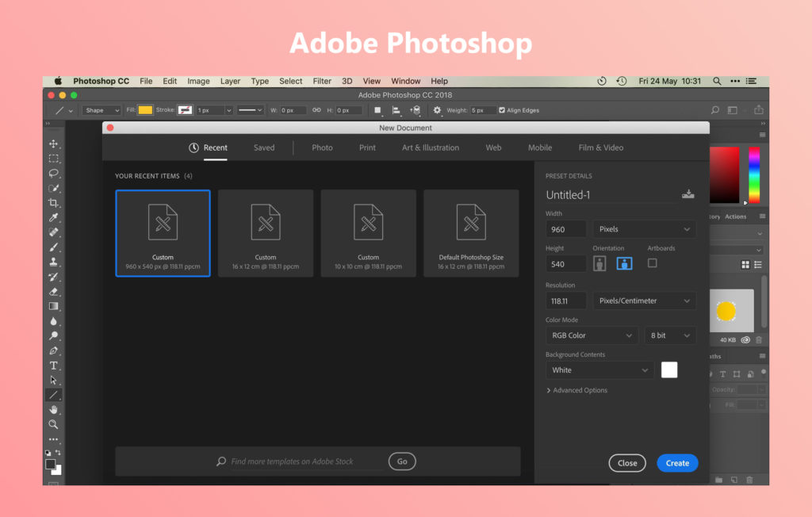The height and width of the screenshot is (517, 812).
Task: Open the Background Contents White dropdown
Action: 599,370
